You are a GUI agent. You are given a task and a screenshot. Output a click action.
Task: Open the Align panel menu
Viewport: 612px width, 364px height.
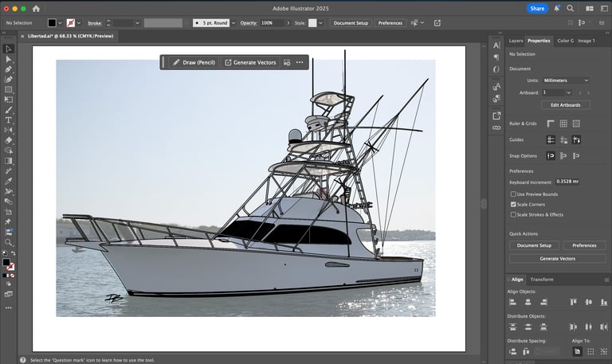(x=606, y=280)
